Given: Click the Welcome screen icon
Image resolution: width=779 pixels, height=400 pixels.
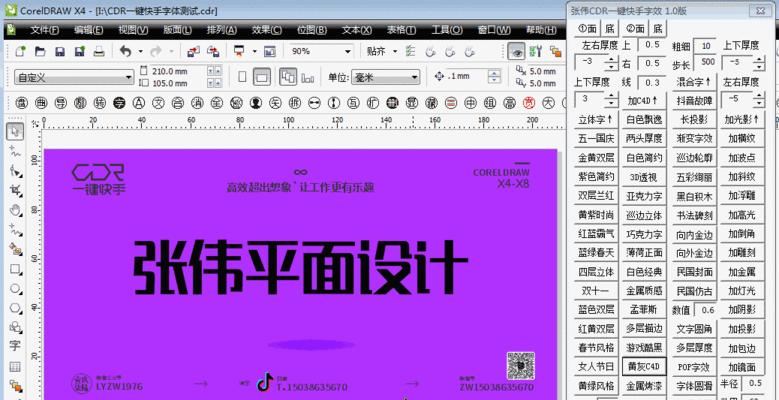Looking at the screenshot, I should 270,51.
